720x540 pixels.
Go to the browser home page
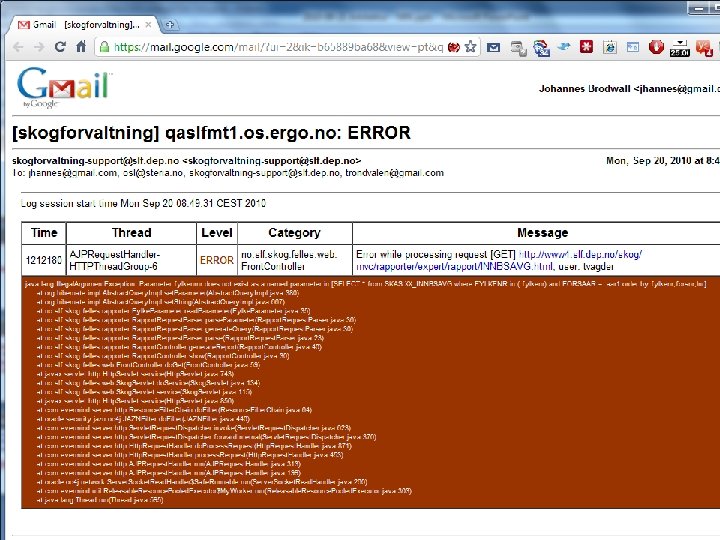pyautogui.click(x=81, y=46)
